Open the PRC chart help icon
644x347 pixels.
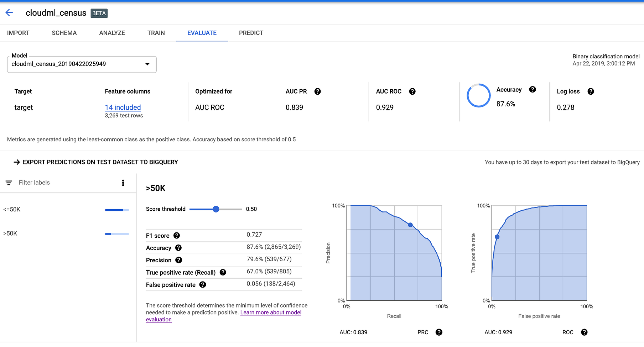[x=439, y=332]
